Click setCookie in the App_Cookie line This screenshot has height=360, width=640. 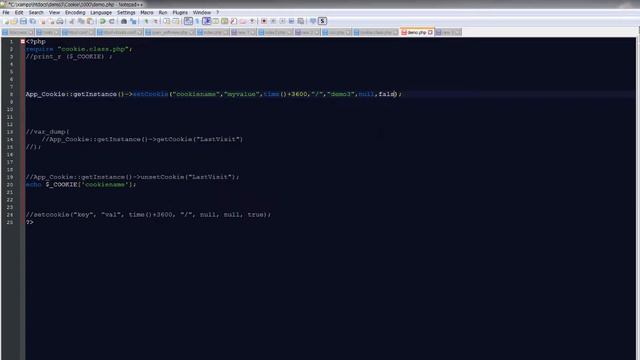click(x=150, y=94)
